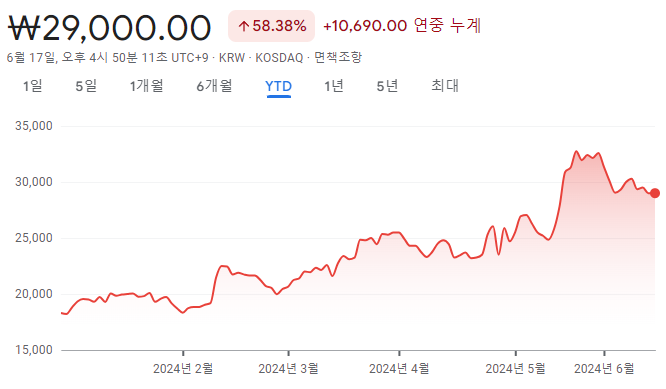666x389 pixels.
Task: Click the red current price dot
Action: (x=655, y=193)
